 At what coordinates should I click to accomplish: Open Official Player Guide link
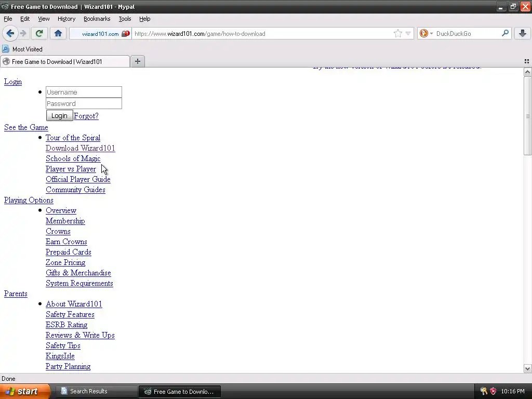(x=78, y=179)
